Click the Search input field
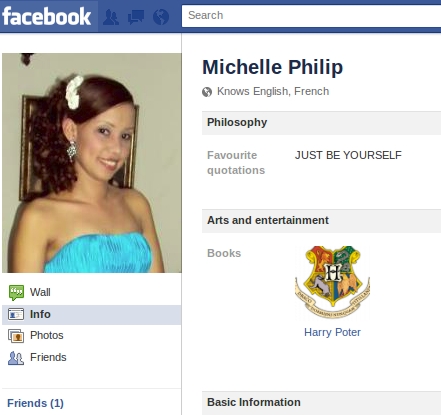Viewport: 441px width, 415px height. coord(311,16)
